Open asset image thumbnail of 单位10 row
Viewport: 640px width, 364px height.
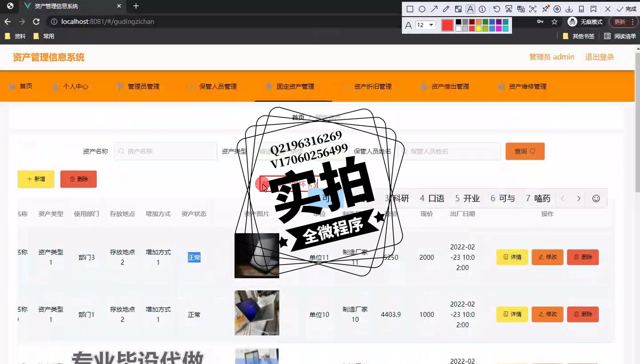(257, 313)
